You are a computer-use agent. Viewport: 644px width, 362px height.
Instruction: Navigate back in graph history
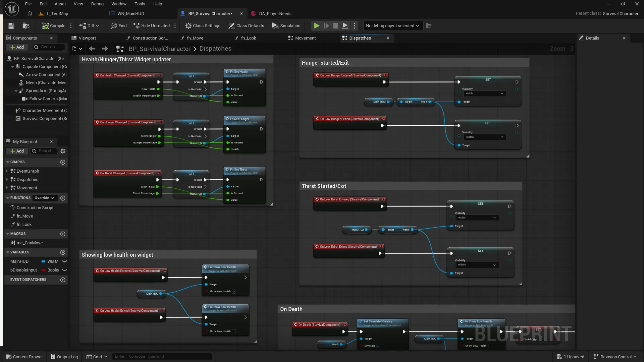click(x=92, y=49)
